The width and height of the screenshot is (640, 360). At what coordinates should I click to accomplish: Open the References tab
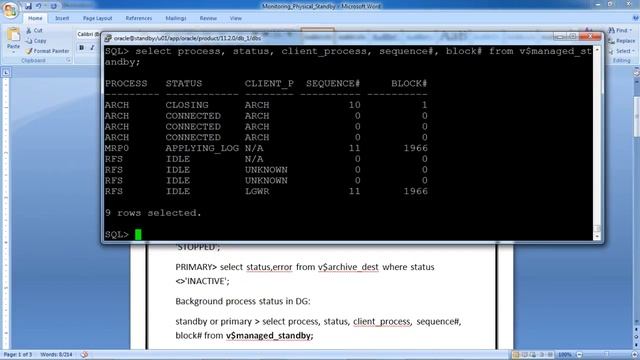(139, 18)
